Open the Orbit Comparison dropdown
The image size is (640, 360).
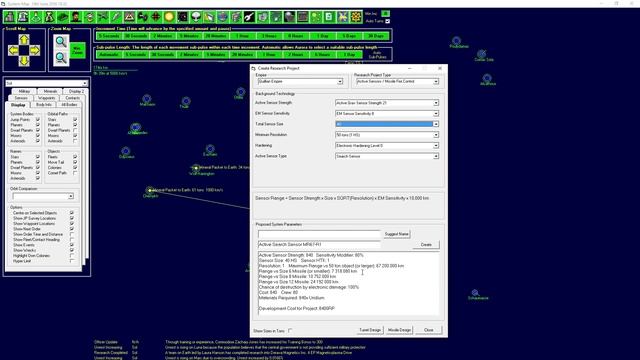pyautogui.click(x=71, y=196)
